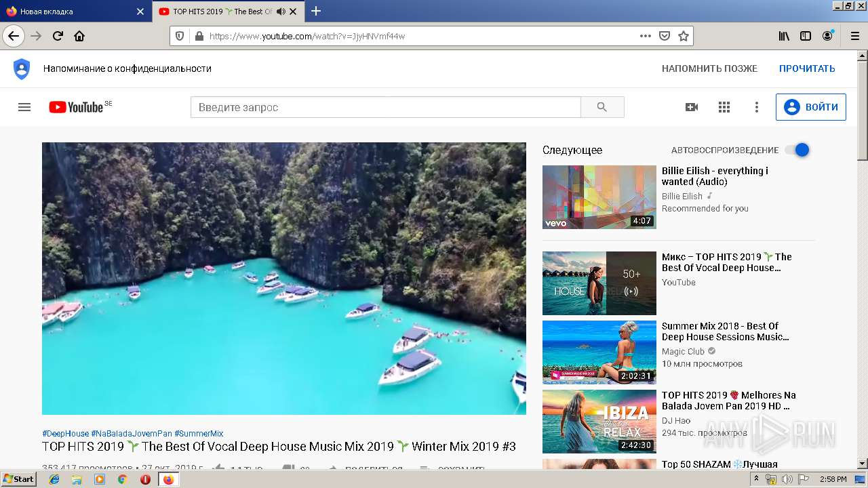The width and height of the screenshot is (868, 488).
Task: Click Прочитать in privacy reminder
Action: coord(807,68)
